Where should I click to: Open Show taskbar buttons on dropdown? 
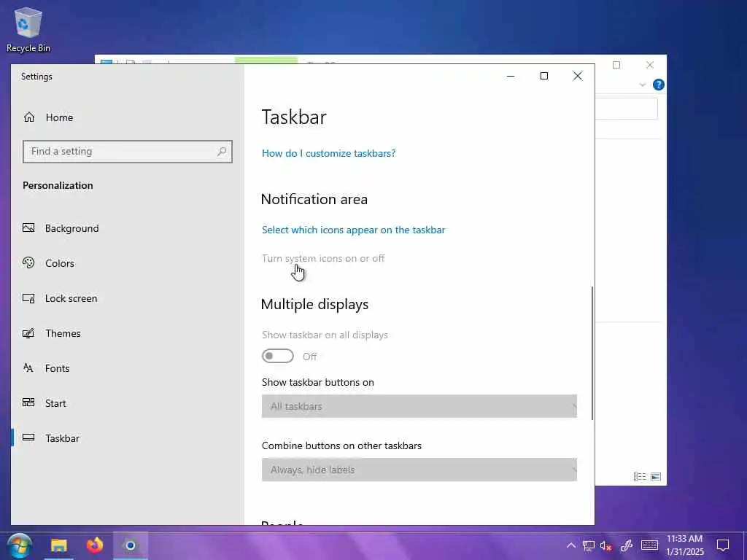[419, 406]
